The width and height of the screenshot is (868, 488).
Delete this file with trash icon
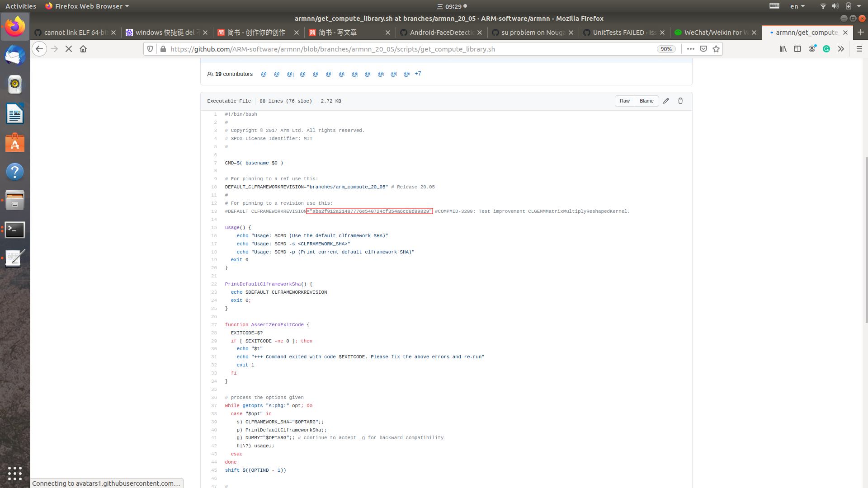680,101
